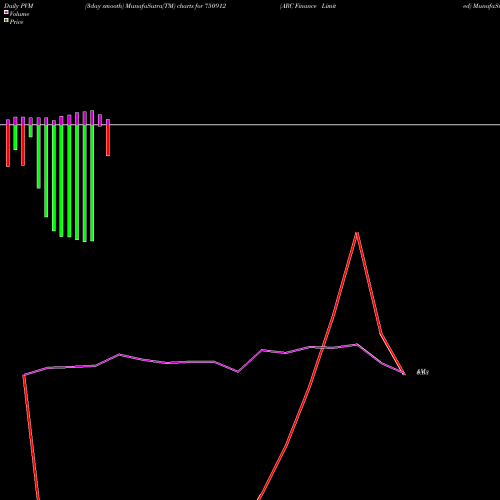Click the Volume legend label
500x500 pixels.
click(x=19, y=14)
